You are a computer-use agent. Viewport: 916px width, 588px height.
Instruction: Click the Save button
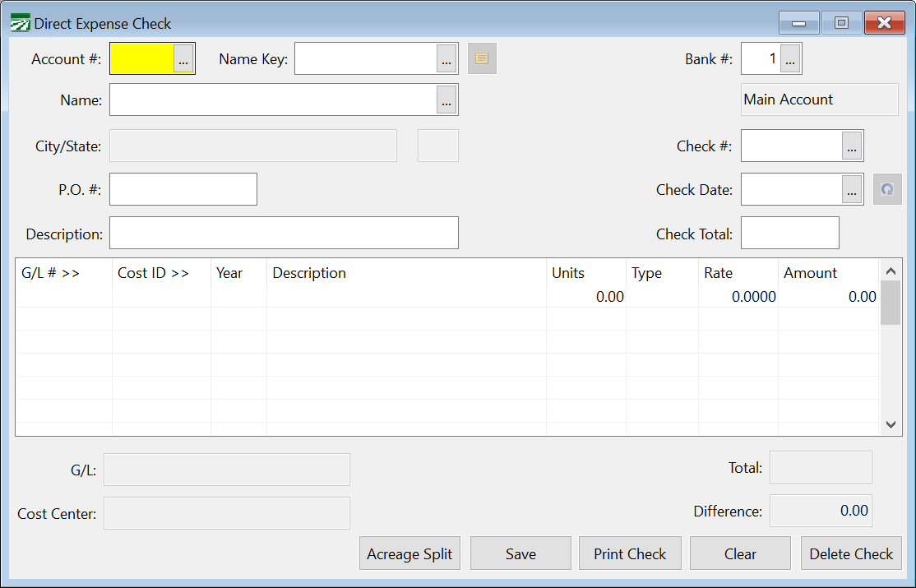pos(520,553)
